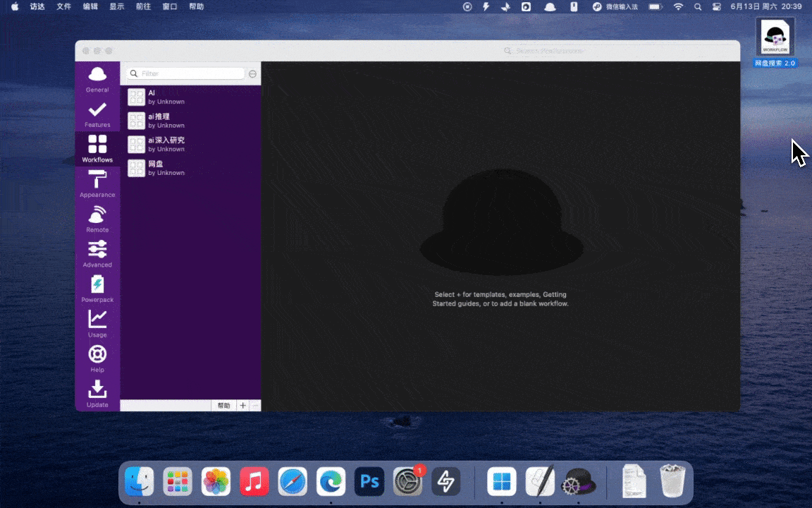Viewport: 812px width, 508px height.
Task: Open the 前往 menu
Action: (144, 7)
